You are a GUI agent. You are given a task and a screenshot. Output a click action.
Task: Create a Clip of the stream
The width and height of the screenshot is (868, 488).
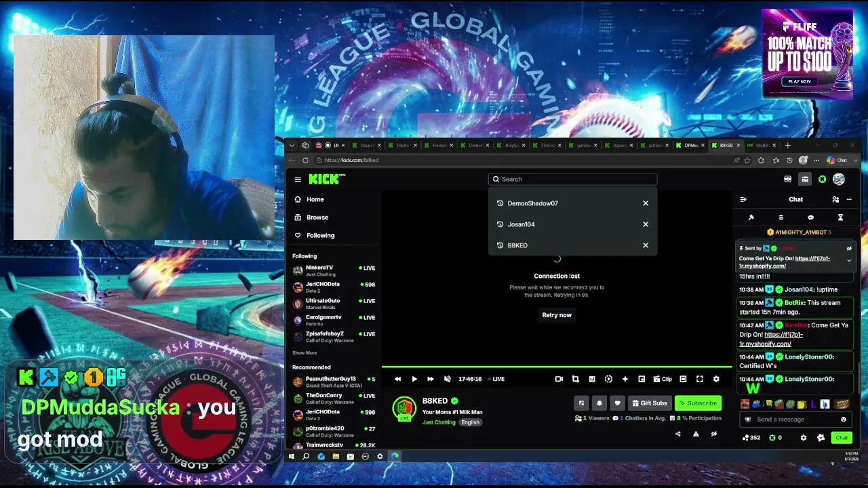(x=663, y=379)
